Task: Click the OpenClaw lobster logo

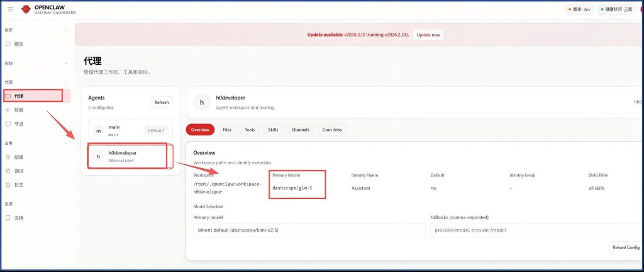Action: coord(26,9)
